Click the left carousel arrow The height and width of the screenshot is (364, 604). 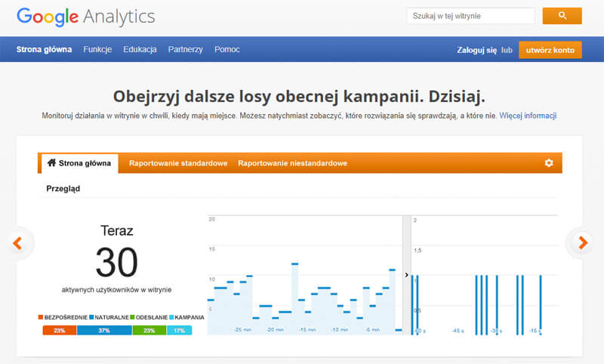[x=18, y=243]
